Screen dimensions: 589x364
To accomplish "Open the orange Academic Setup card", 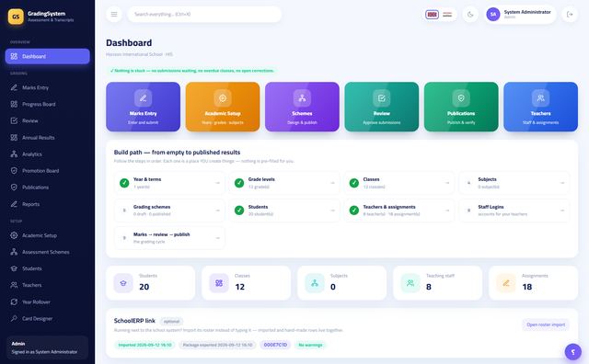I will (223, 107).
